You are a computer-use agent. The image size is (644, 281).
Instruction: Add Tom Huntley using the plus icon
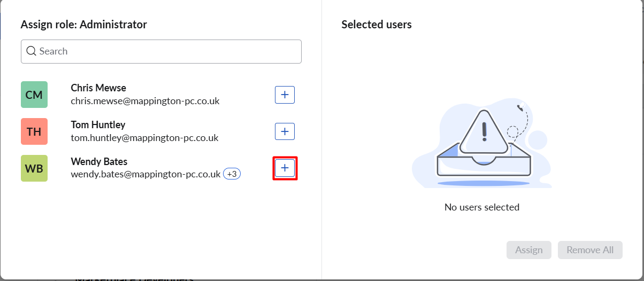(x=285, y=131)
